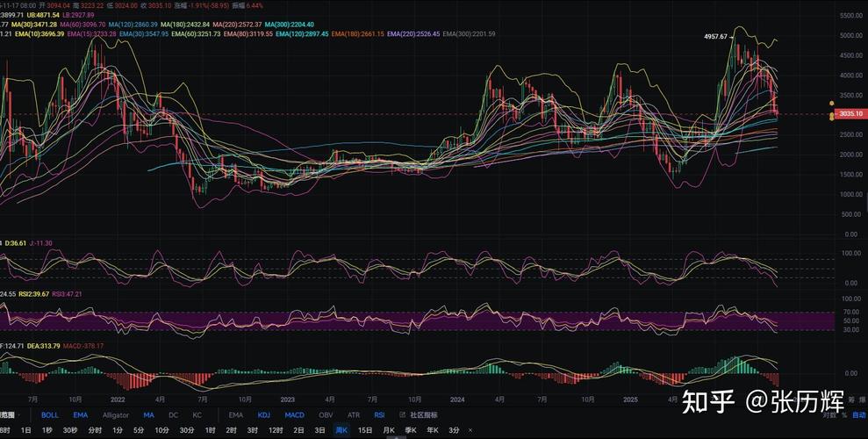Switch to the 周K weekly timeframe
Image resolution: width=868 pixels, height=439 pixels.
tap(341, 430)
